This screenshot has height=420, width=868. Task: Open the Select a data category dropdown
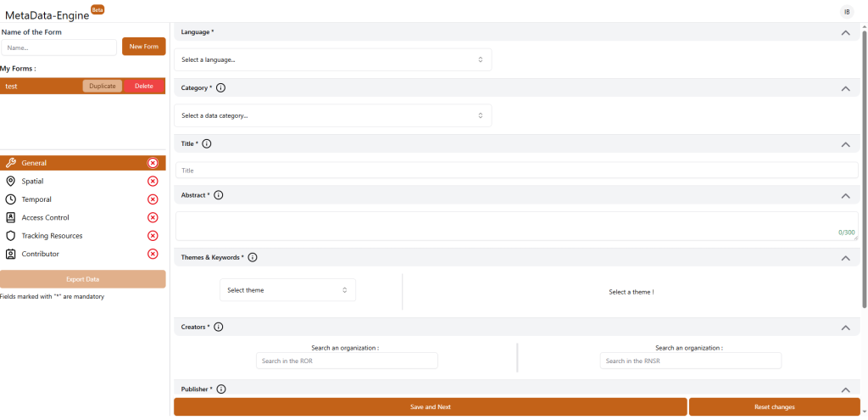pos(332,115)
